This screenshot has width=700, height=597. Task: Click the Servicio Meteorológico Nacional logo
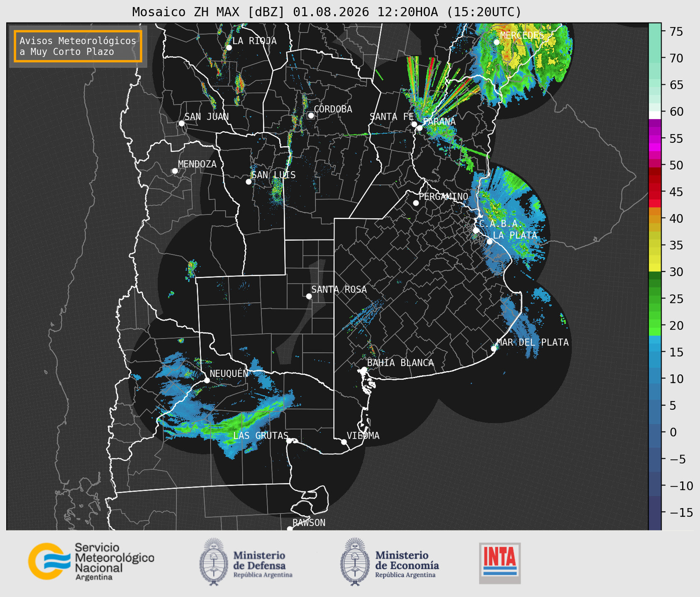click(x=91, y=561)
